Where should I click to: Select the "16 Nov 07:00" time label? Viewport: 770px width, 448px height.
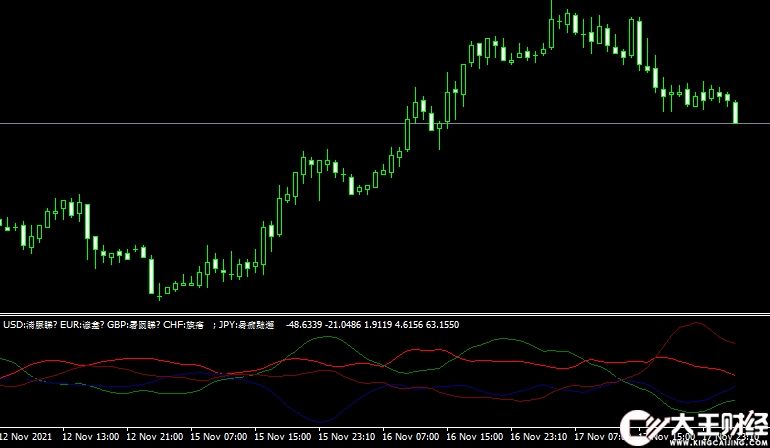[x=411, y=436]
